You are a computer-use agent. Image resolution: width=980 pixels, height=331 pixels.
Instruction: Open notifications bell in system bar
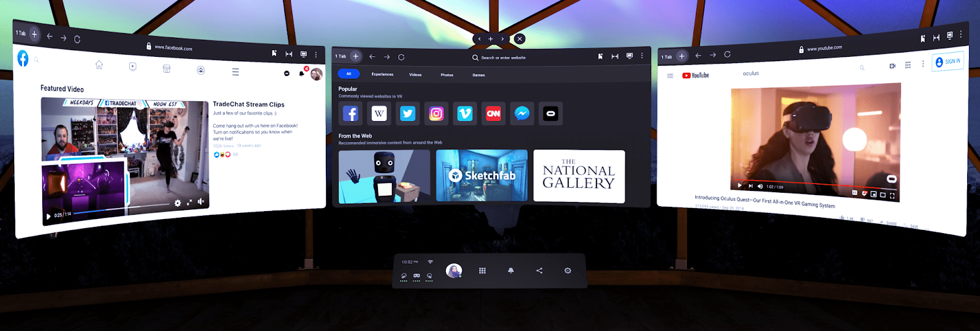click(511, 270)
